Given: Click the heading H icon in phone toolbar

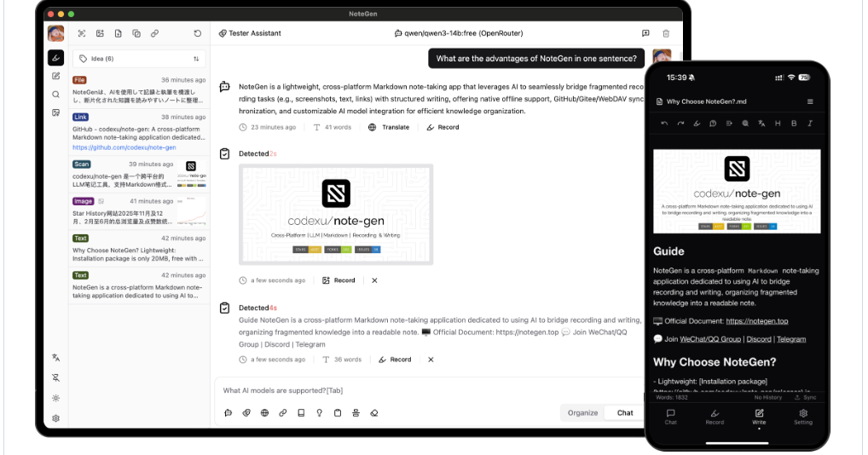Looking at the screenshot, I should pyautogui.click(x=778, y=124).
